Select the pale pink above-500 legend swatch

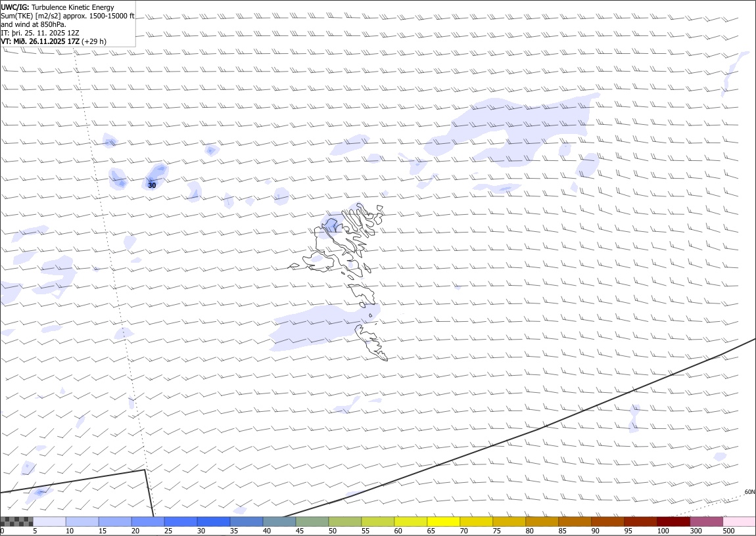click(739, 522)
